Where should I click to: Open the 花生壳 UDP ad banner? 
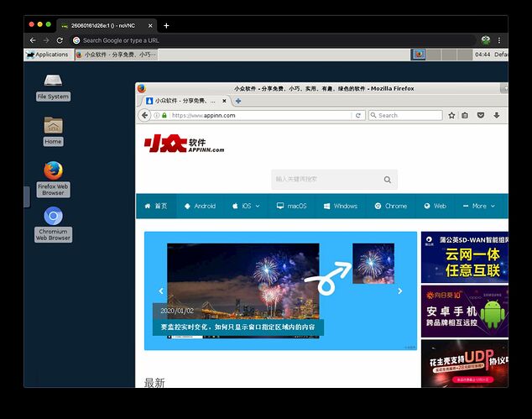point(465,364)
